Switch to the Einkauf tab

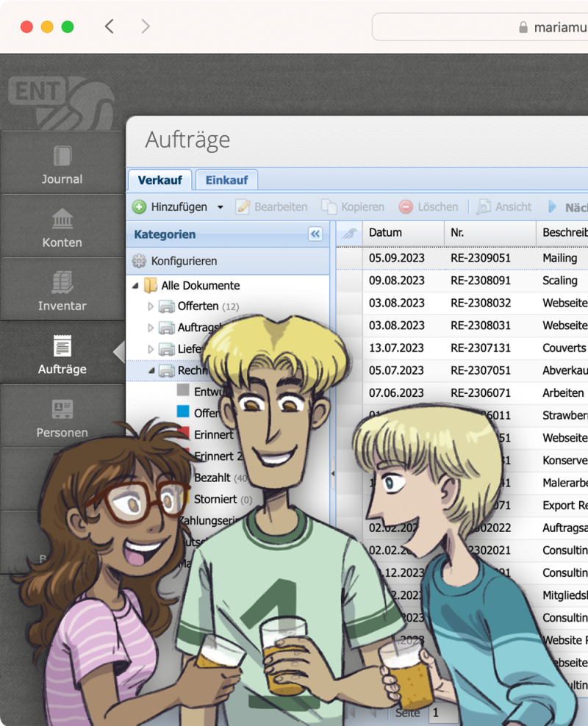[226, 180]
